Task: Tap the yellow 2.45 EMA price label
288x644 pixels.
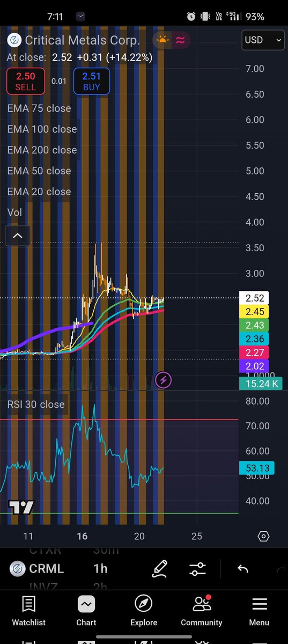Action: (x=254, y=312)
